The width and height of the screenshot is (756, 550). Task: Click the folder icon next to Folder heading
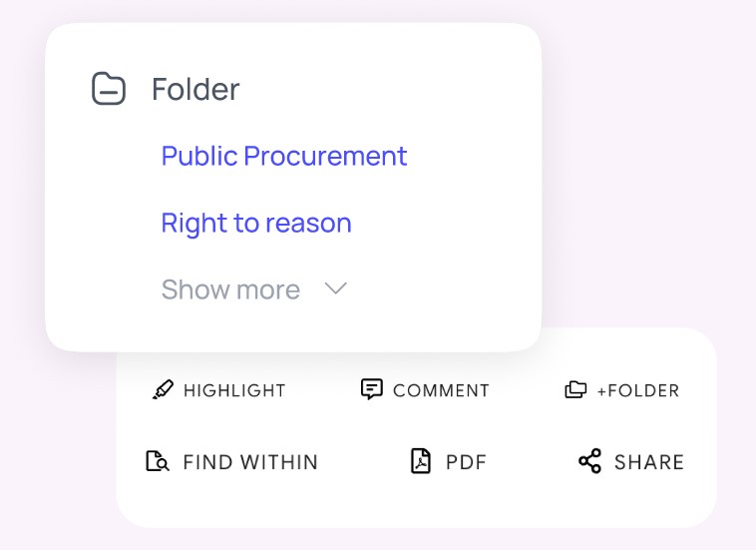(x=109, y=88)
